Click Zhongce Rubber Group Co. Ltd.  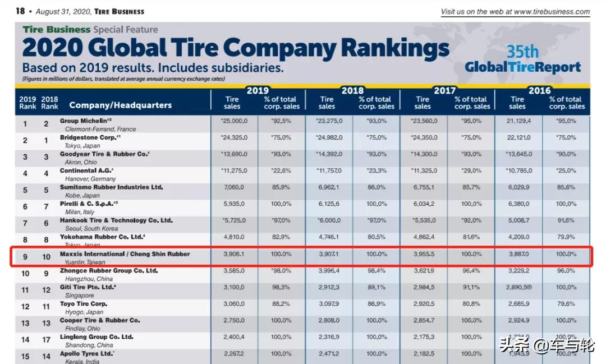pos(109,271)
